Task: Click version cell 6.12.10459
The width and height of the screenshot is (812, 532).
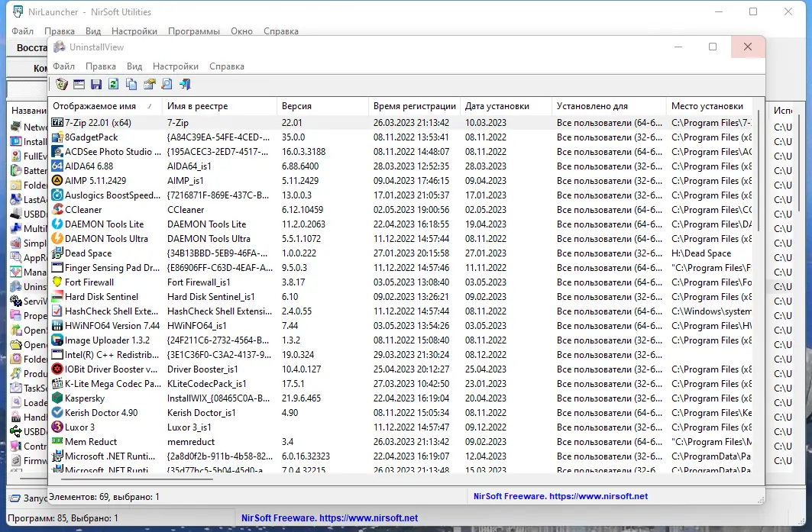Action: pyautogui.click(x=302, y=210)
